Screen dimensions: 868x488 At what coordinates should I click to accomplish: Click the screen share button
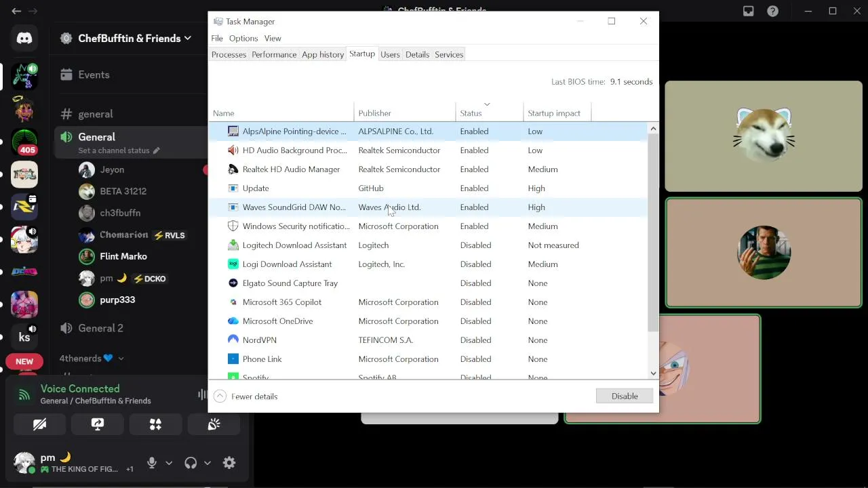pyautogui.click(x=98, y=424)
